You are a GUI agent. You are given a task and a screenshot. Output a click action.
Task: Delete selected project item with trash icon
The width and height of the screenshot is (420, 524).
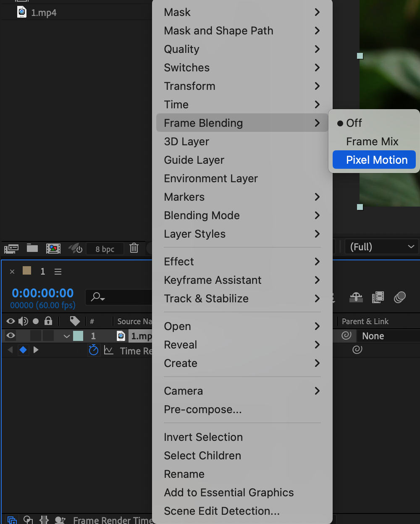(134, 248)
